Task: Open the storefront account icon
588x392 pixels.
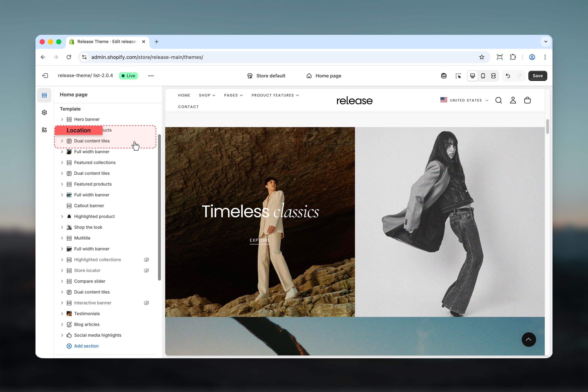Action: click(x=513, y=100)
